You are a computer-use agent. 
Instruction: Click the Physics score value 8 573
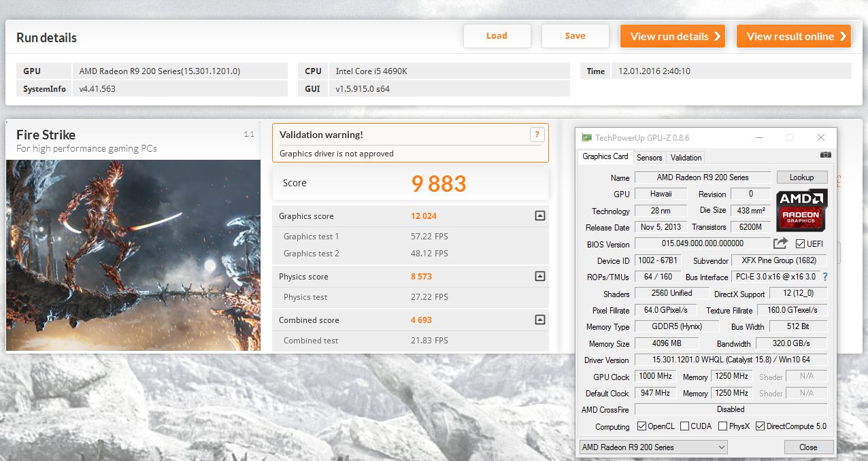point(421,276)
